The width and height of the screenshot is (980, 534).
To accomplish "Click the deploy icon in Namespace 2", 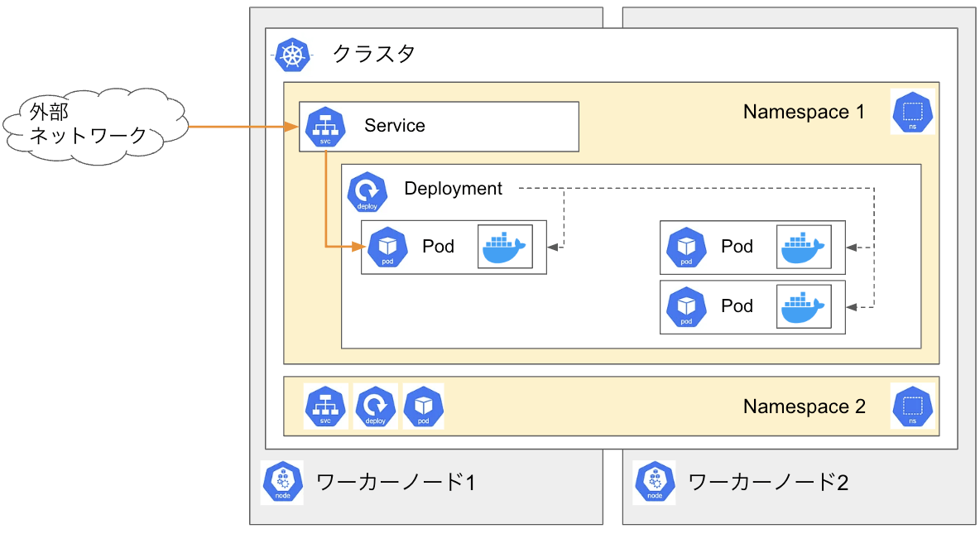I will pyautogui.click(x=376, y=407).
